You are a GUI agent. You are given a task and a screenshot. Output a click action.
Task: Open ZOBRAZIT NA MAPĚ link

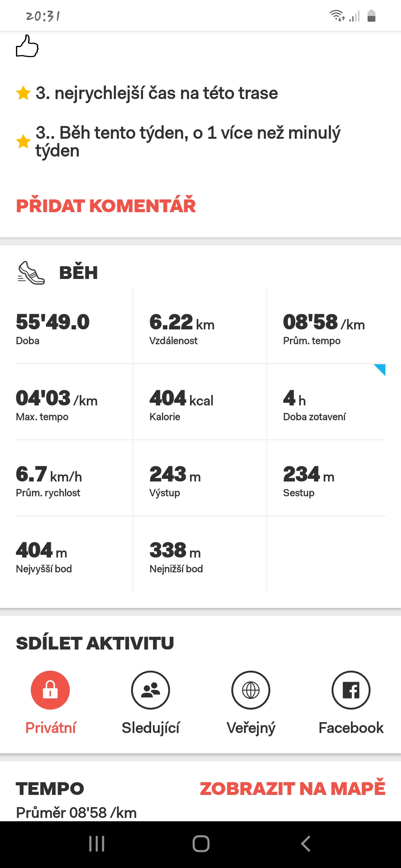click(293, 788)
